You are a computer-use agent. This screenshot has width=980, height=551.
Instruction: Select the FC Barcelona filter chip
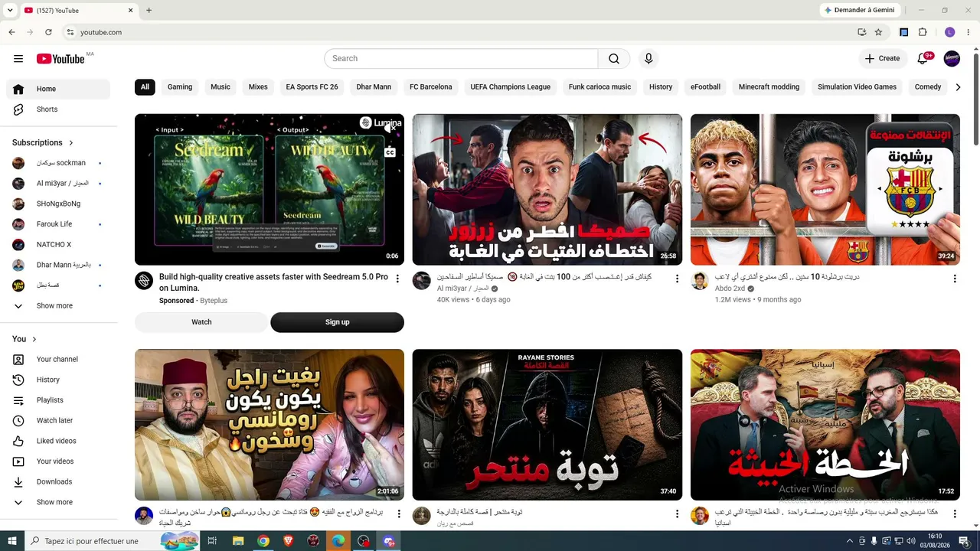pyautogui.click(x=431, y=87)
